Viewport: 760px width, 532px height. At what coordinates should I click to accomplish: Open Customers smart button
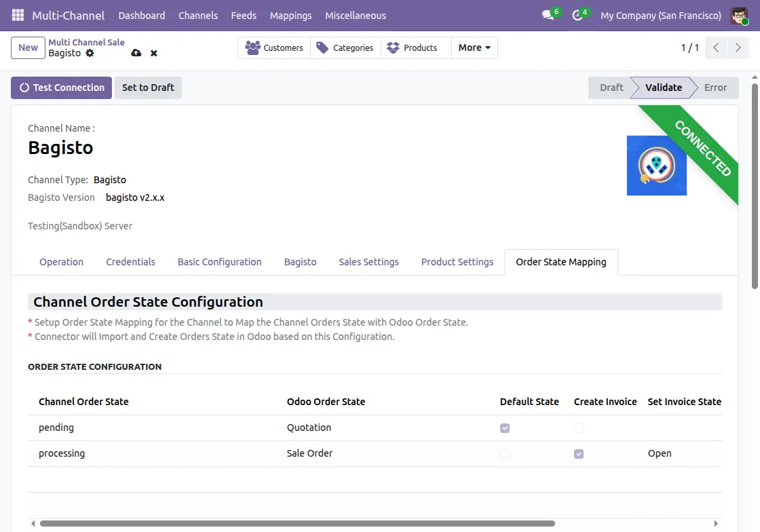pyautogui.click(x=274, y=47)
